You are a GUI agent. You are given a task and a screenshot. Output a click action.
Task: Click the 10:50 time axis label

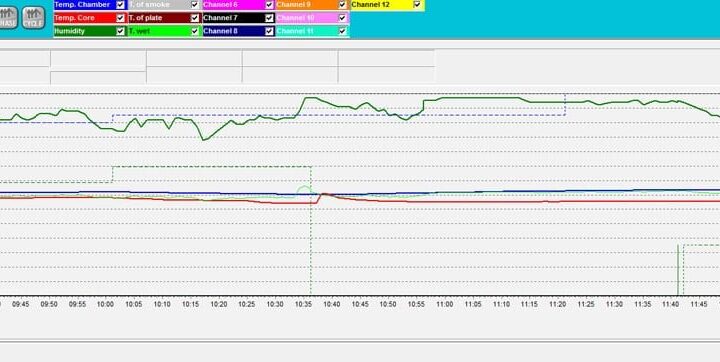[x=388, y=304]
